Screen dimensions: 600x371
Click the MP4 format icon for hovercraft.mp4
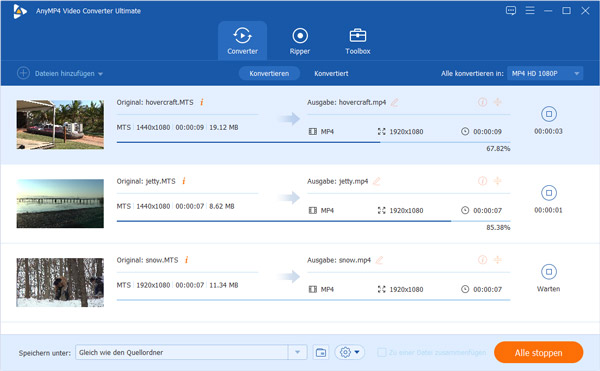pyautogui.click(x=313, y=132)
